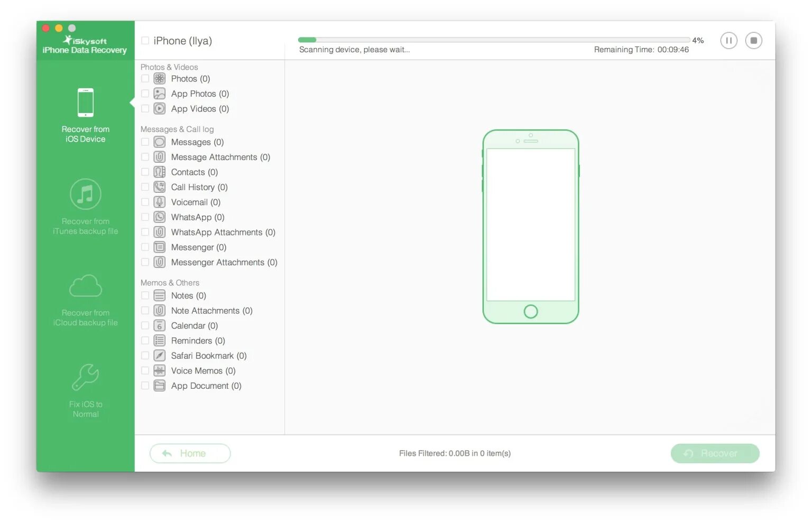The width and height of the screenshot is (812, 524).
Task: Select Recover from iOS Device phone icon
Action: (86, 102)
